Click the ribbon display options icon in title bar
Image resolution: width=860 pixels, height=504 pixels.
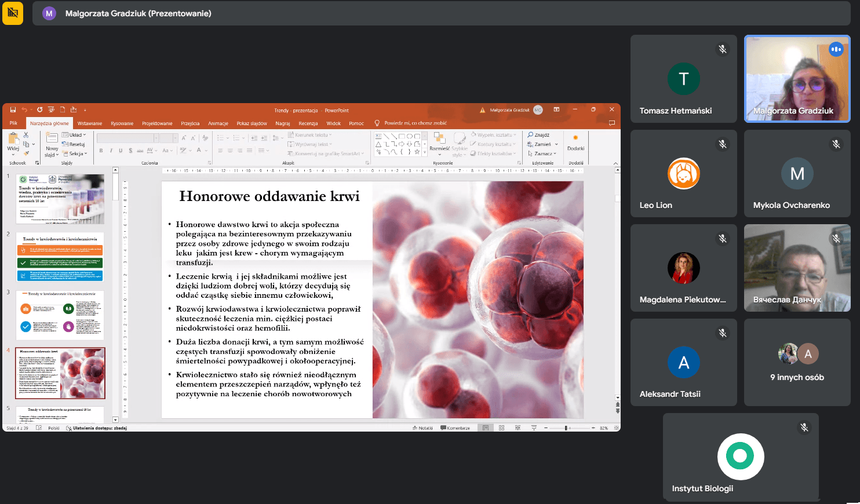[556, 109]
